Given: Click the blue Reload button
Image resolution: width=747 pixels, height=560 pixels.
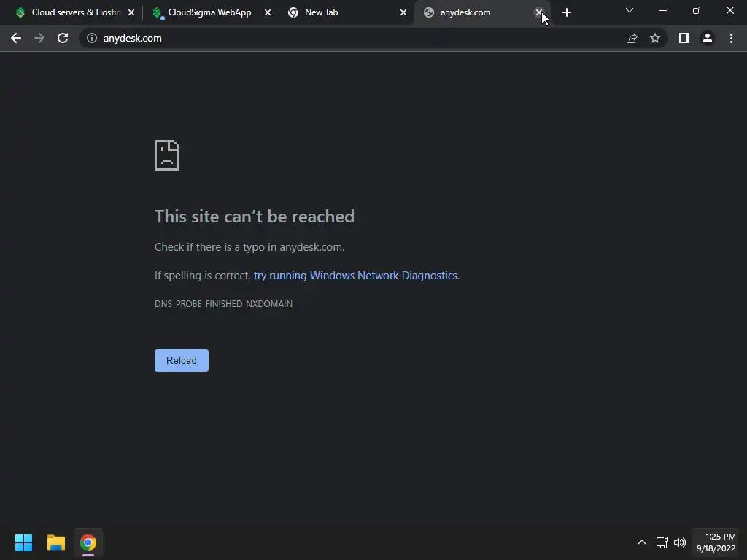Looking at the screenshot, I should coord(182,360).
